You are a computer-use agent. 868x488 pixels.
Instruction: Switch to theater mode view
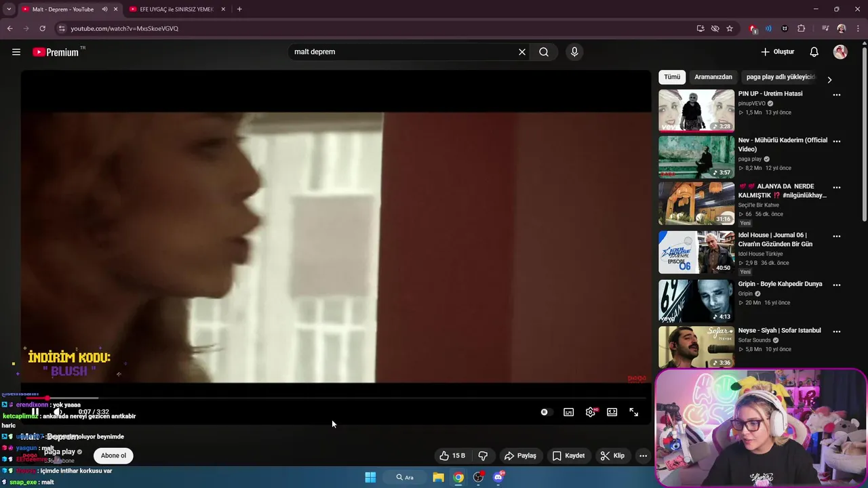[612, 412]
